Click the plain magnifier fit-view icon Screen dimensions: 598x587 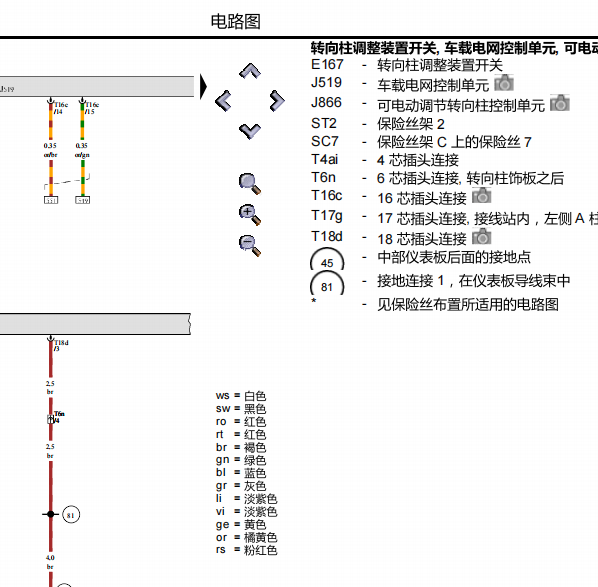pyautogui.click(x=250, y=183)
